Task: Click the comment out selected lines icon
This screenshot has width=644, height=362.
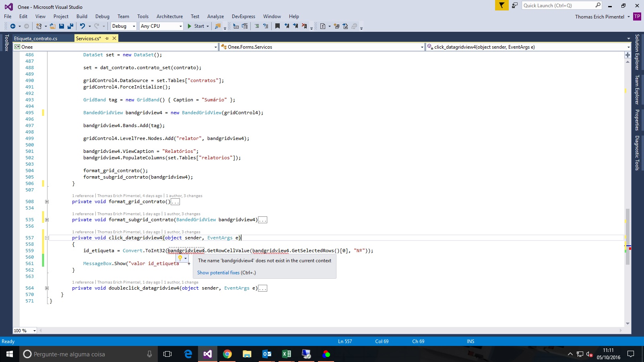Action: [x=256, y=26]
